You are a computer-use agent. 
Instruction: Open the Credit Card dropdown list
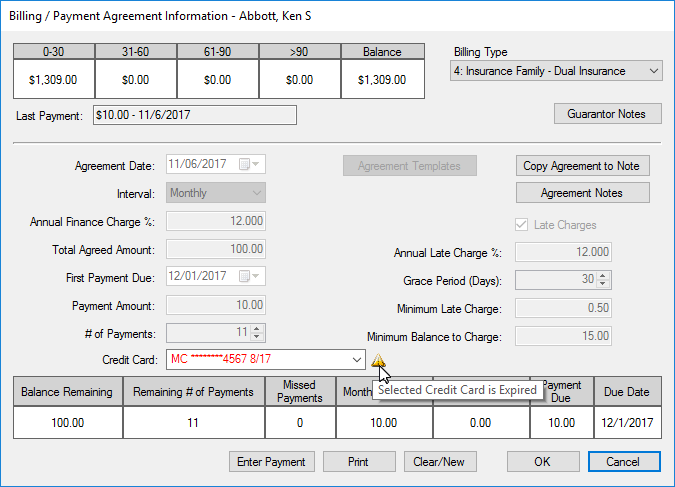pos(357,360)
